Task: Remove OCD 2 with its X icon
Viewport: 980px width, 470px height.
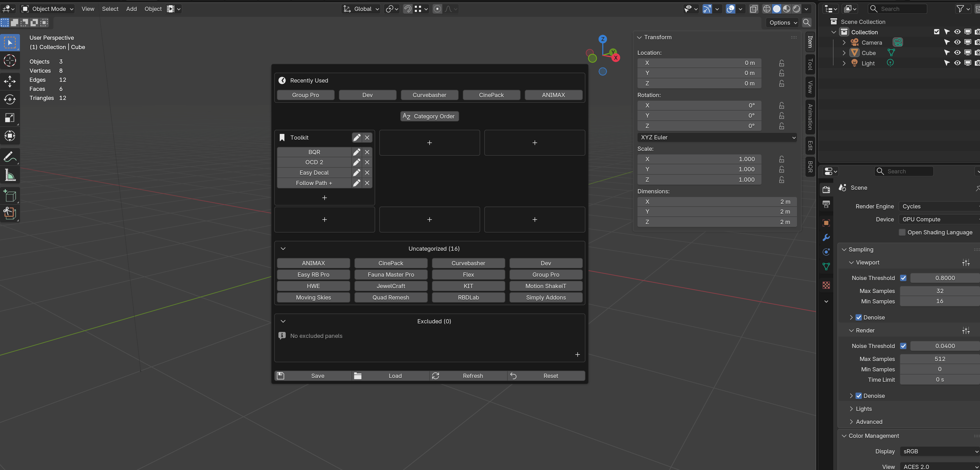Action: pos(367,162)
